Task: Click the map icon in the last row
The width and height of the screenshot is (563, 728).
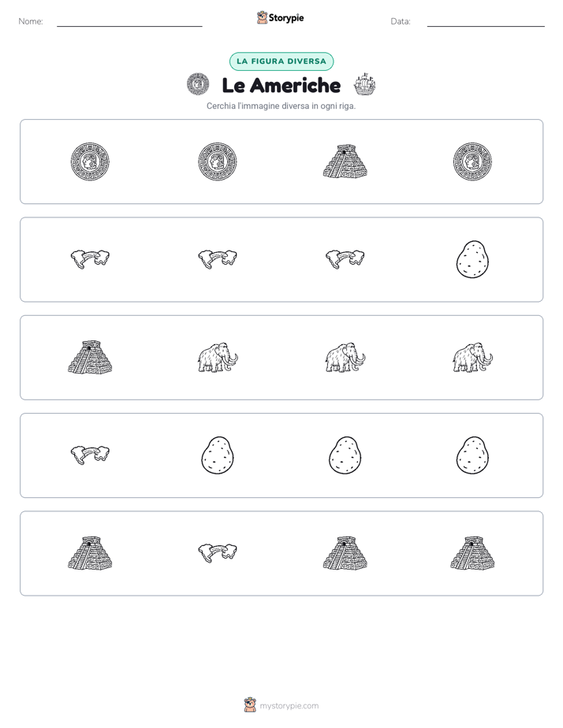Action: pyautogui.click(x=218, y=552)
